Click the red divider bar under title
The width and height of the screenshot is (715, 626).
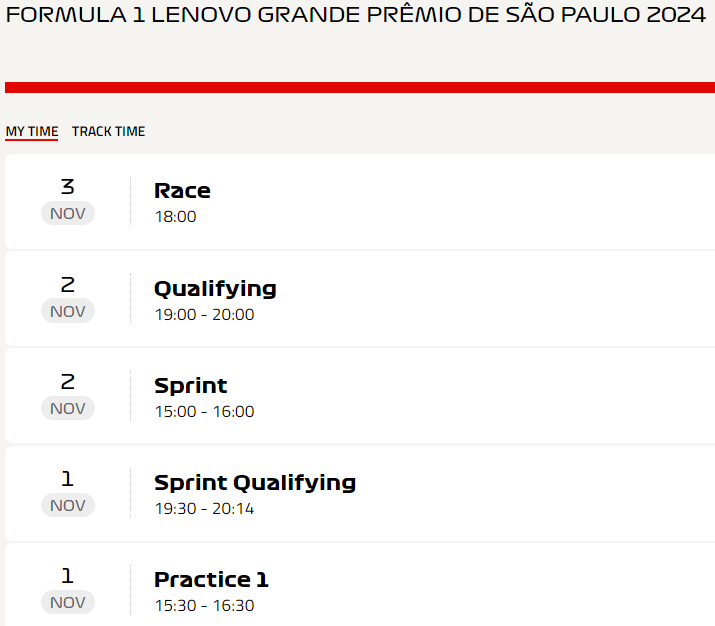pyautogui.click(x=360, y=87)
